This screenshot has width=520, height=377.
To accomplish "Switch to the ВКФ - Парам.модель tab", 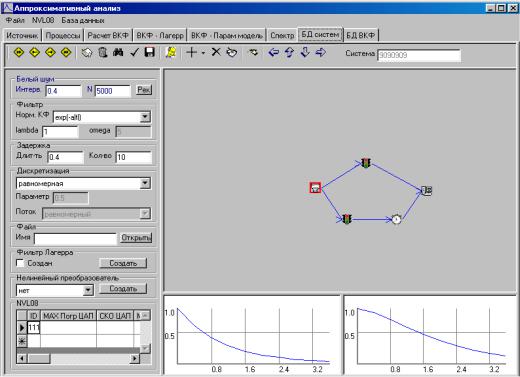I will coord(227,35).
